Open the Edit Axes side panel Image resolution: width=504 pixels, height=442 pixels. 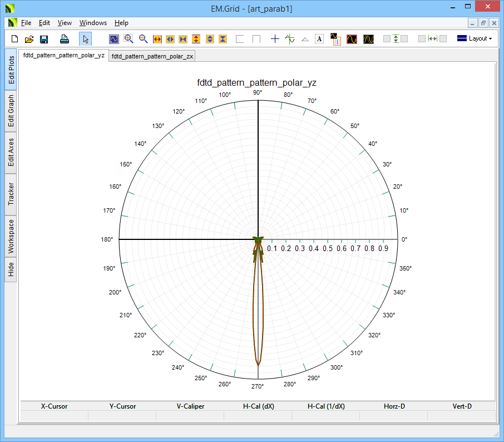(11, 153)
